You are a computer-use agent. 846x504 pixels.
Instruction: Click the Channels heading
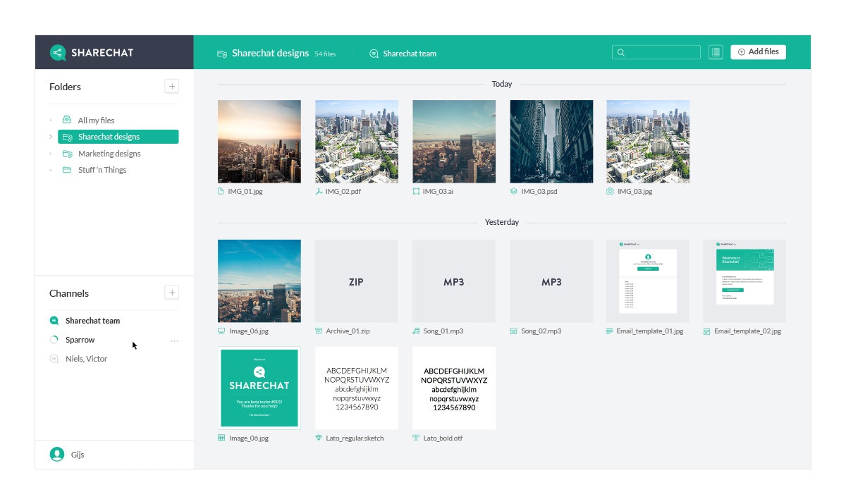(x=69, y=293)
